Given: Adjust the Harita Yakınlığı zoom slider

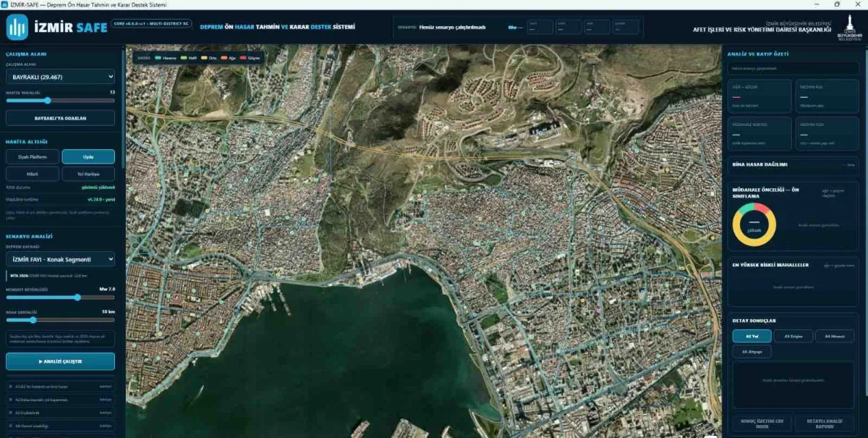Looking at the screenshot, I should (x=60, y=101).
